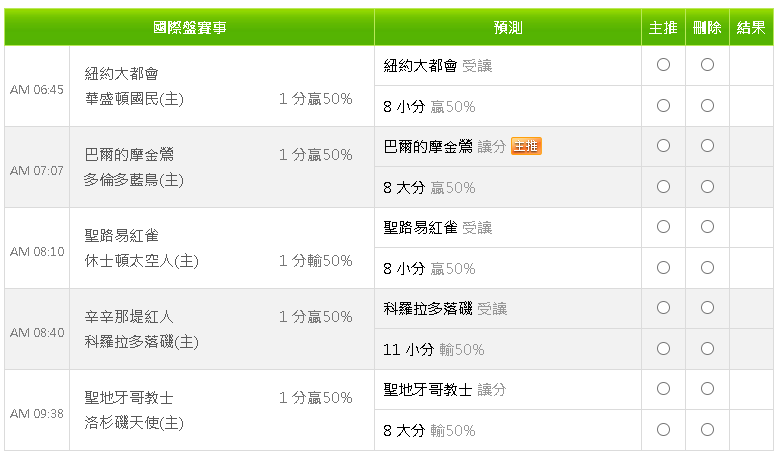Select 主推 radio for 8 大分 贏50%
The image size is (781, 458).
[x=663, y=186]
